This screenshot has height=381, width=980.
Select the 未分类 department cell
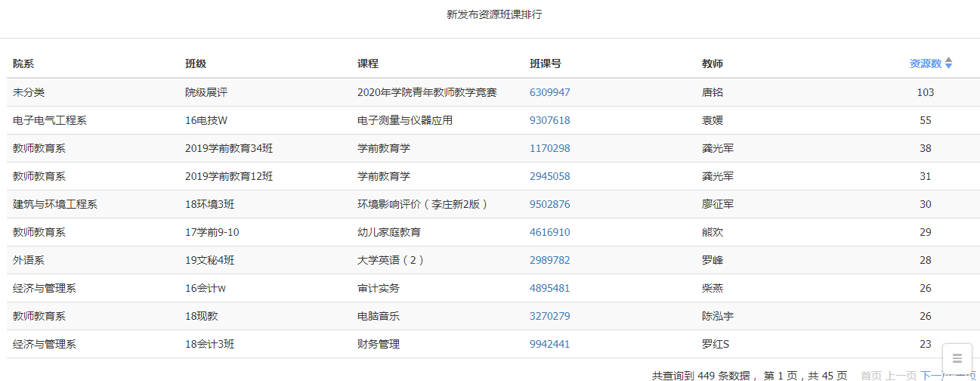(x=29, y=92)
